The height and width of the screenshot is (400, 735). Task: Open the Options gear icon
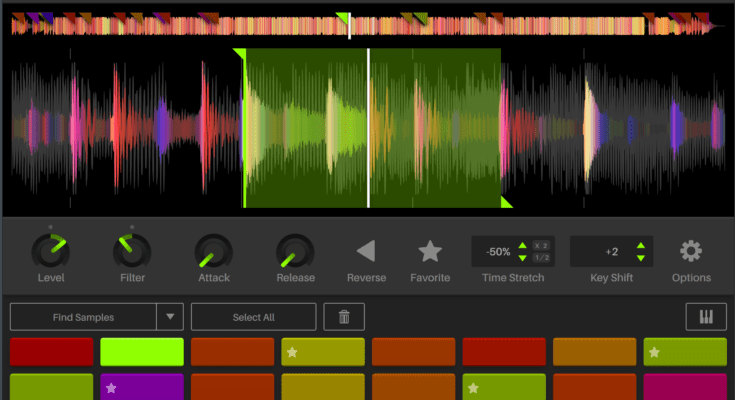point(691,251)
